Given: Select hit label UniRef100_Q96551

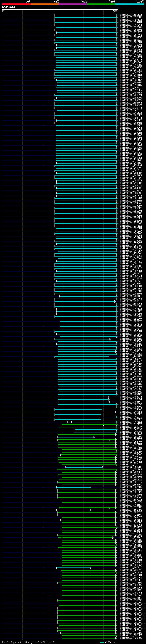Looking at the screenshot, I should coord(131,98).
